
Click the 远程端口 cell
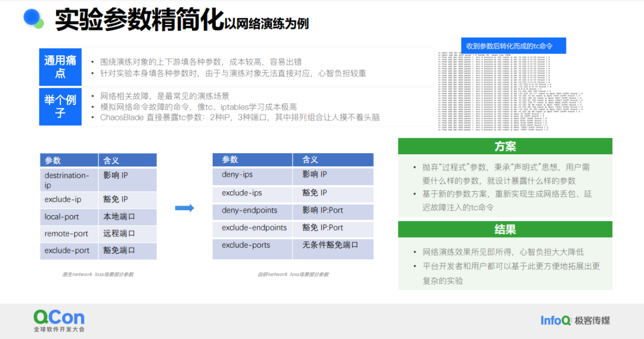pyautogui.click(x=128, y=234)
